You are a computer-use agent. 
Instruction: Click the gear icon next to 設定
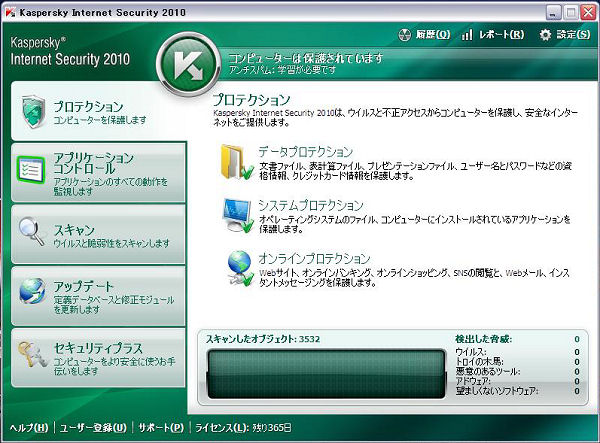point(545,35)
